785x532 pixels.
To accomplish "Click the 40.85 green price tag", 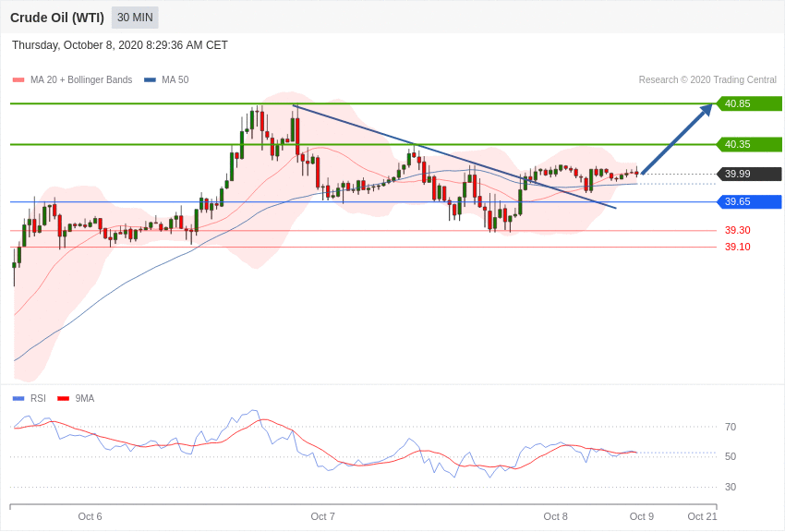I will click(x=749, y=103).
